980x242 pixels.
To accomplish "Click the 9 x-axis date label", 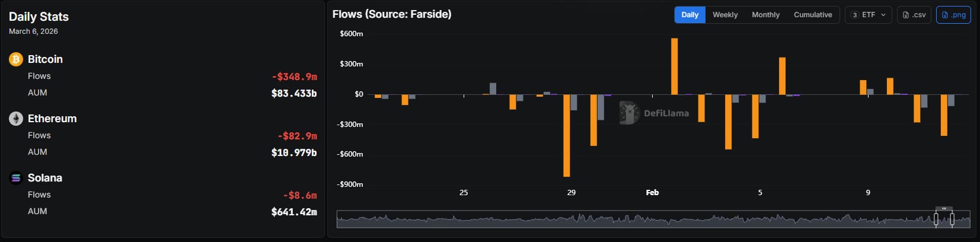I will 868,193.
